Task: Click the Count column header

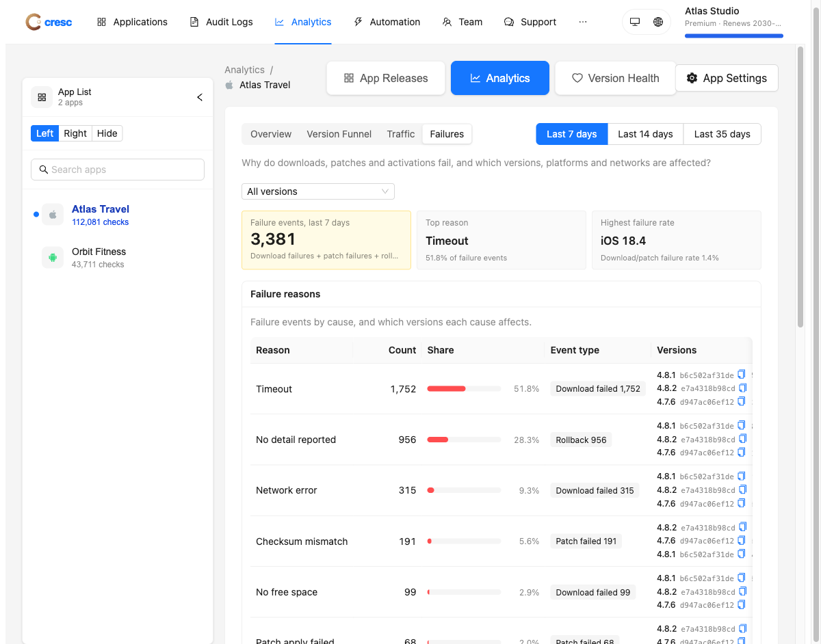Action: 402,350
